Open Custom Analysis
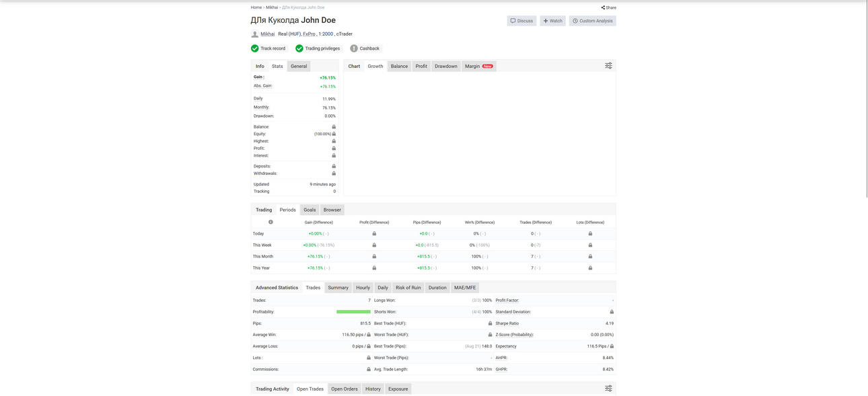 pos(592,21)
